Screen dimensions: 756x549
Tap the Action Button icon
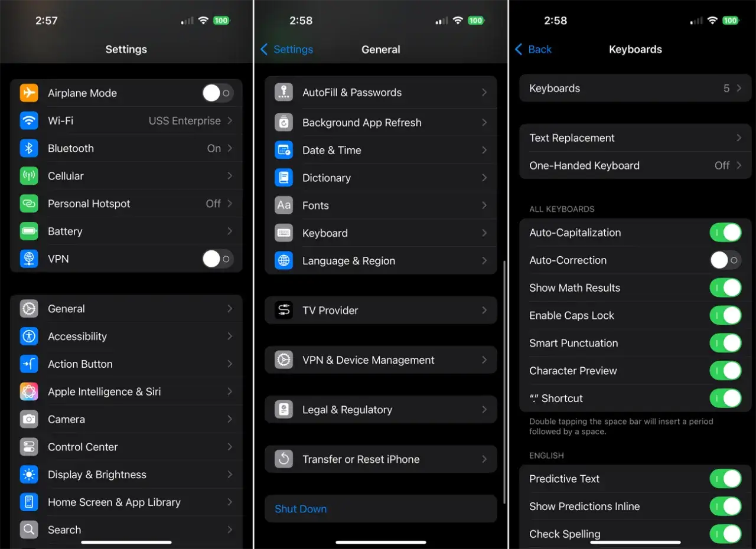tap(29, 364)
